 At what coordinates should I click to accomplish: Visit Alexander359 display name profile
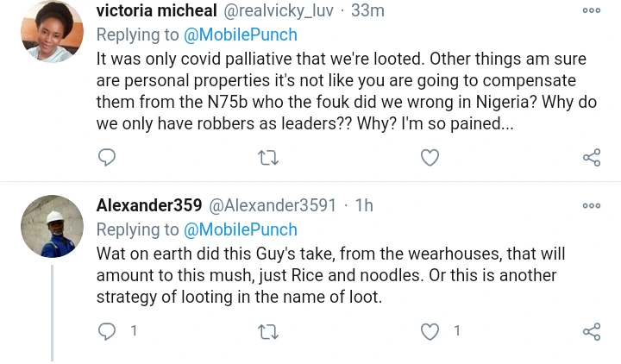(x=149, y=206)
